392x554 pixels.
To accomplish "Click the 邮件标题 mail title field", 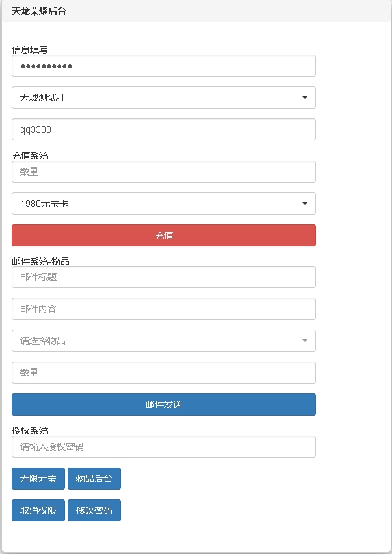I will point(163,276).
